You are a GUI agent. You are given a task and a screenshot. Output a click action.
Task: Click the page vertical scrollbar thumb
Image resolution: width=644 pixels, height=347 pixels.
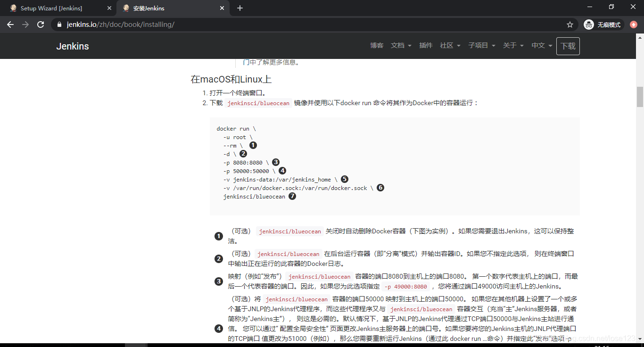pyautogui.click(x=640, y=97)
